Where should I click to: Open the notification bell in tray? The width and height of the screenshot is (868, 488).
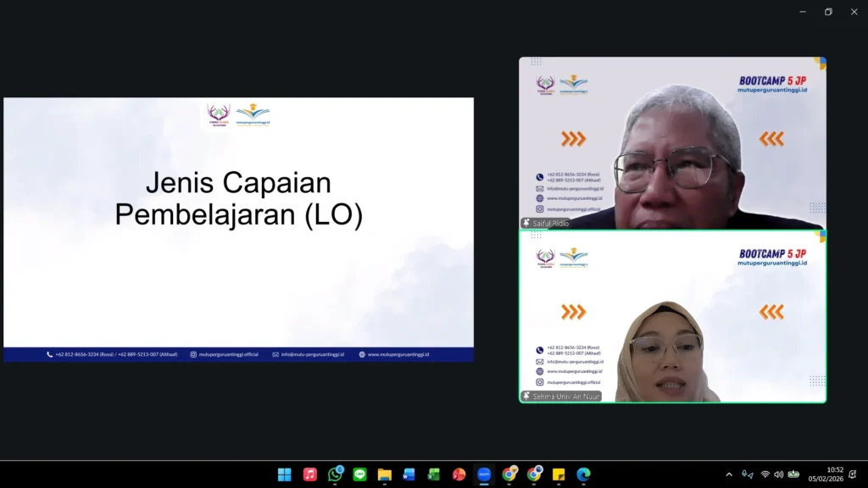click(x=853, y=474)
